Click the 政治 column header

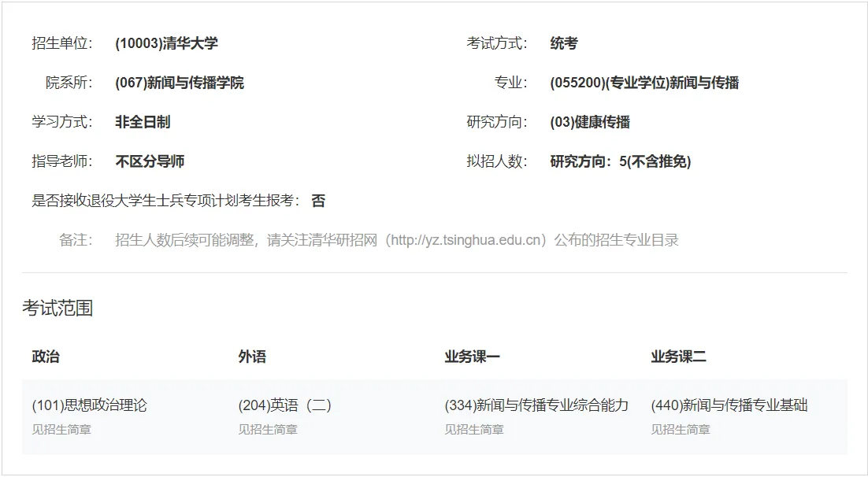(46, 357)
